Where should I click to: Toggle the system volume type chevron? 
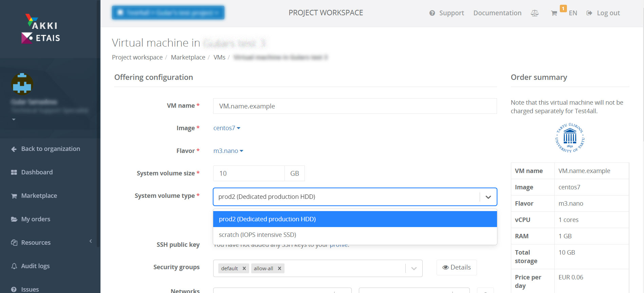[x=488, y=197]
